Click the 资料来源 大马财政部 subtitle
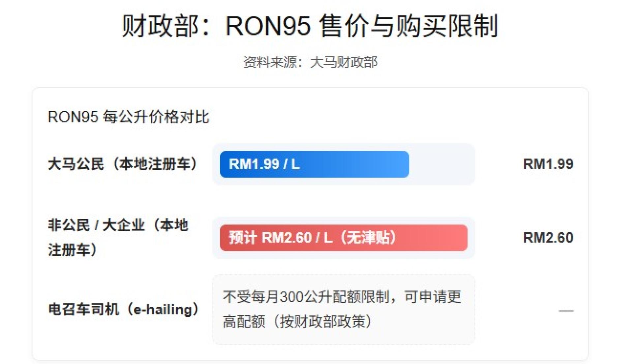This screenshot has width=633, height=364. coord(310,62)
